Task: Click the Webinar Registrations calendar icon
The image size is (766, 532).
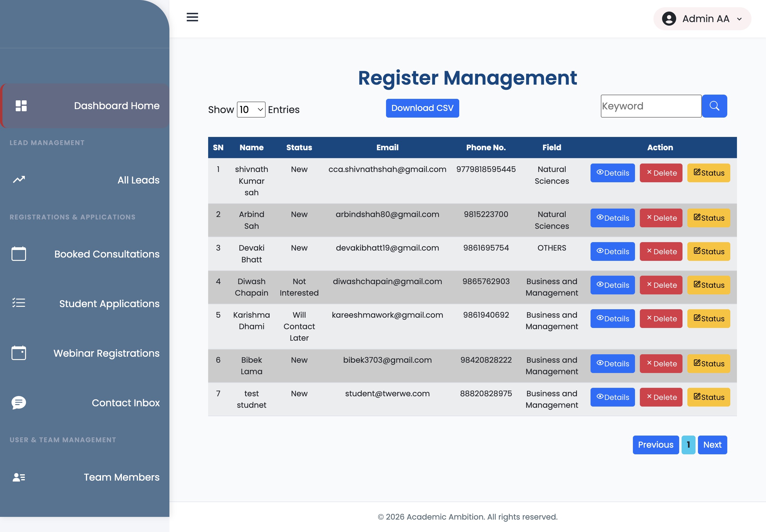Action: point(19,353)
